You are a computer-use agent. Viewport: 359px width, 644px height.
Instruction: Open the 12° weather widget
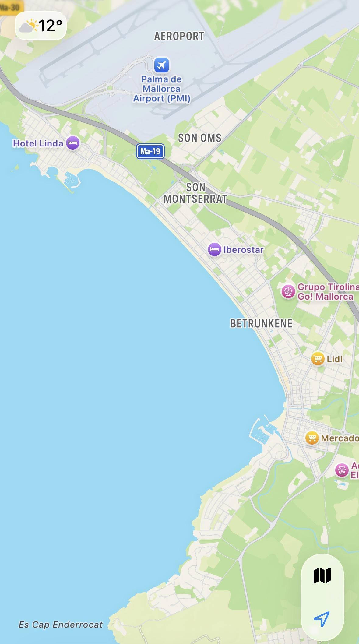(41, 26)
